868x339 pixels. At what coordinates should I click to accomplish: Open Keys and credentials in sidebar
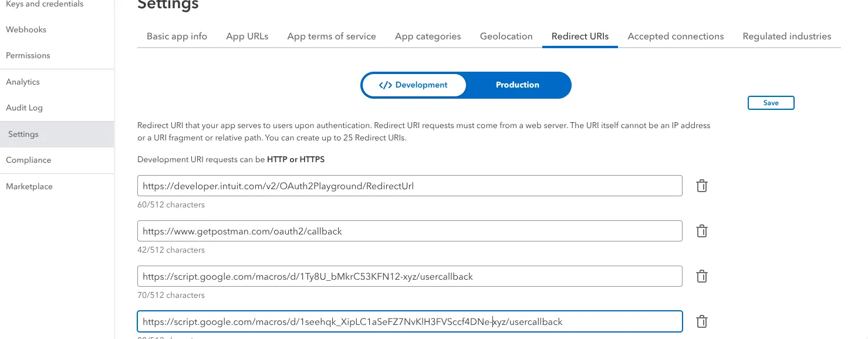pyautogui.click(x=45, y=5)
